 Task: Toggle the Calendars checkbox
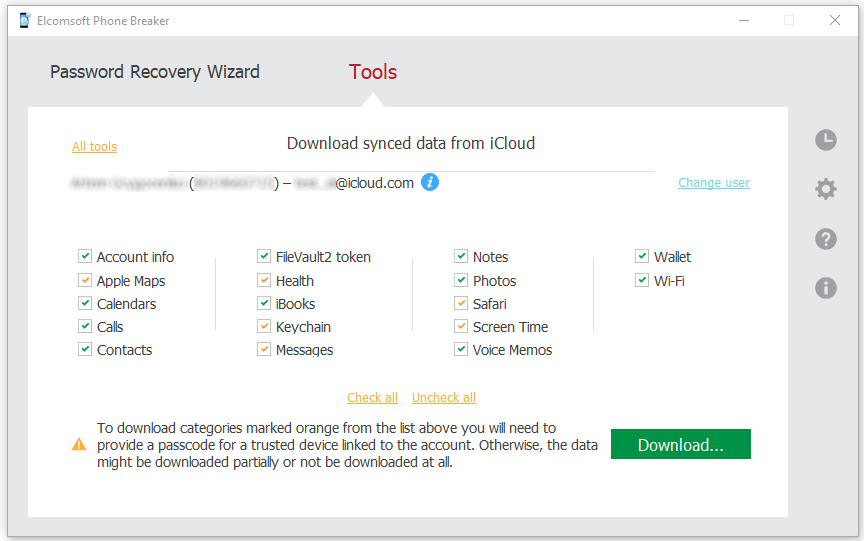[x=85, y=303]
